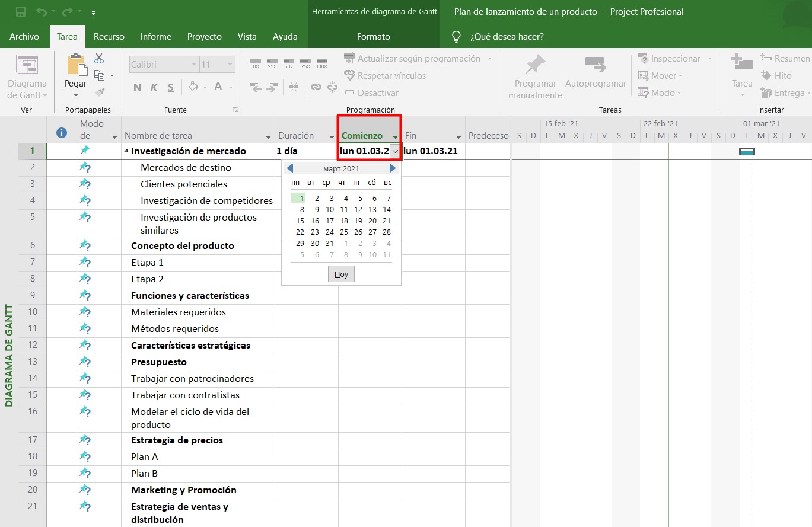
Task: Click the information indicator column header icon
Action: [x=61, y=133]
